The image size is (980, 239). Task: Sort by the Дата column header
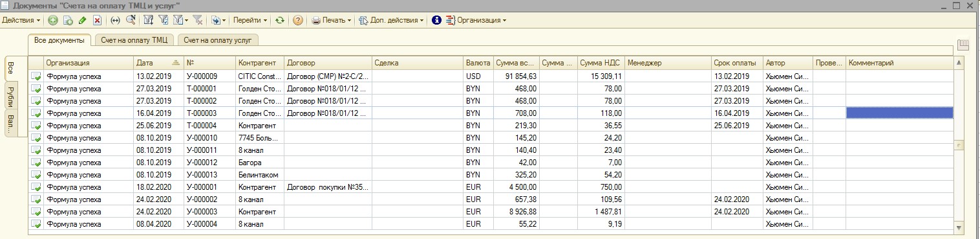(158, 63)
